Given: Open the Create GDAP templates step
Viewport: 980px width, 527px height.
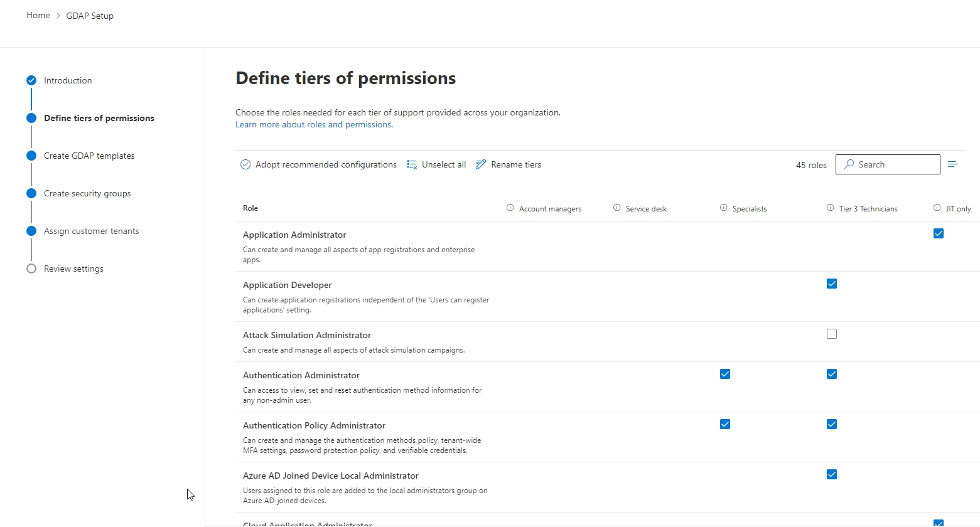Looking at the screenshot, I should point(89,156).
